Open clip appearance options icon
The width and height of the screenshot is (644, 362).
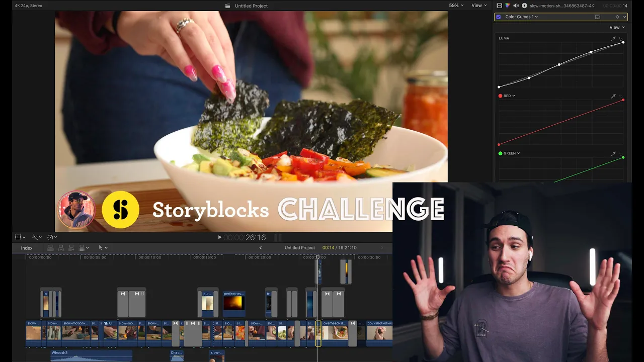tap(18, 237)
